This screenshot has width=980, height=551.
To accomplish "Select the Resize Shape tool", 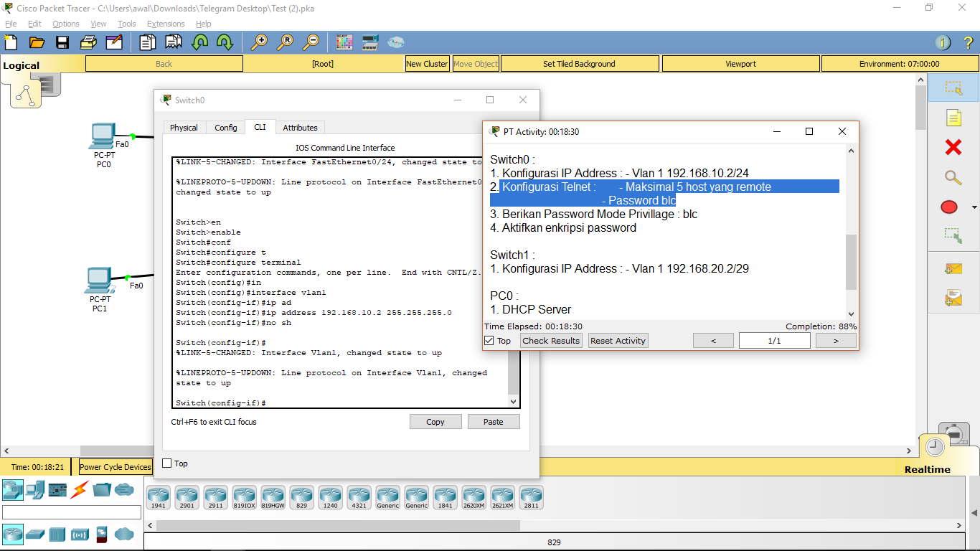I will pos(953,235).
